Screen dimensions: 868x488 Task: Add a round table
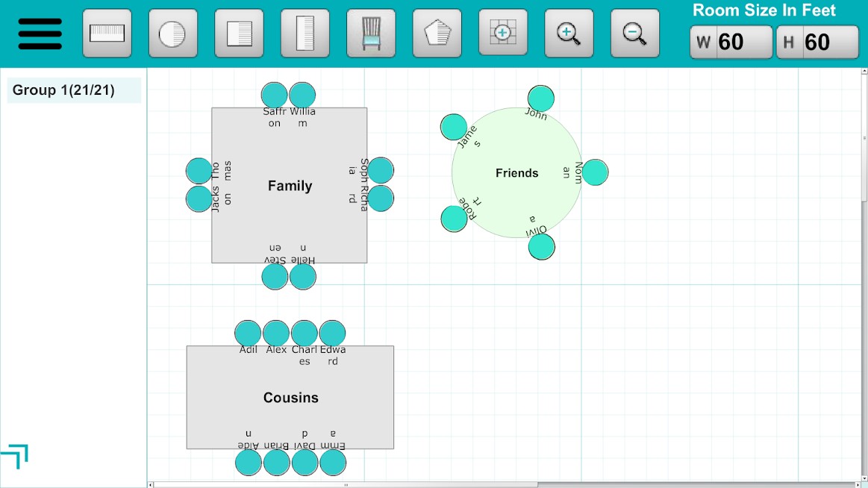pos(173,34)
